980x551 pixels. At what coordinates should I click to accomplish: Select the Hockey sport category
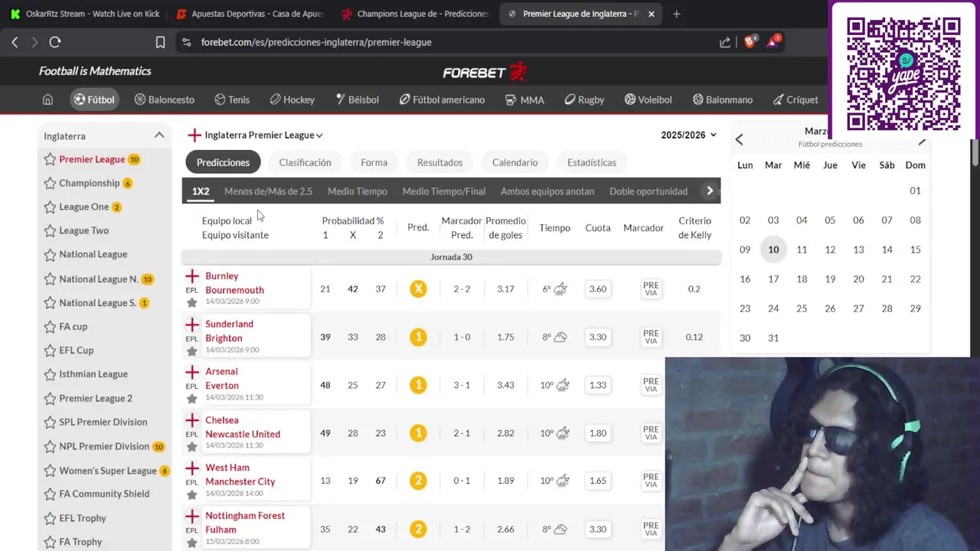point(292,99)
